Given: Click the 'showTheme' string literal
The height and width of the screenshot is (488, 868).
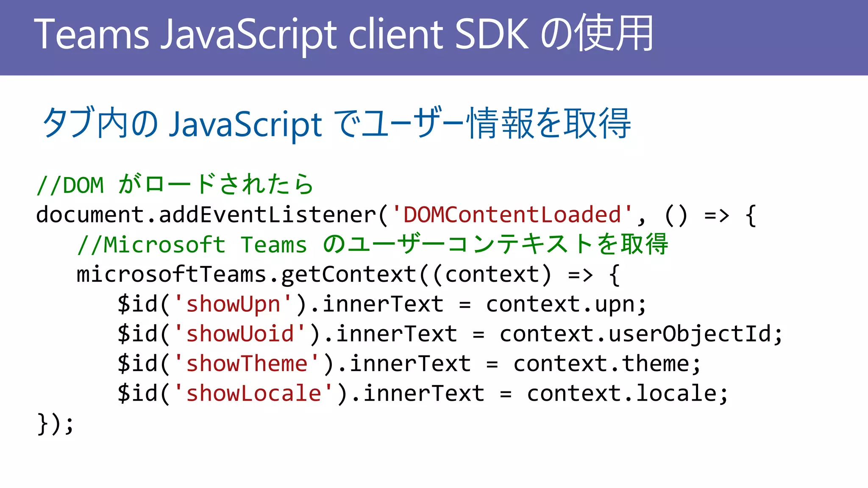Looking at the screenshot, I should 247,363.
